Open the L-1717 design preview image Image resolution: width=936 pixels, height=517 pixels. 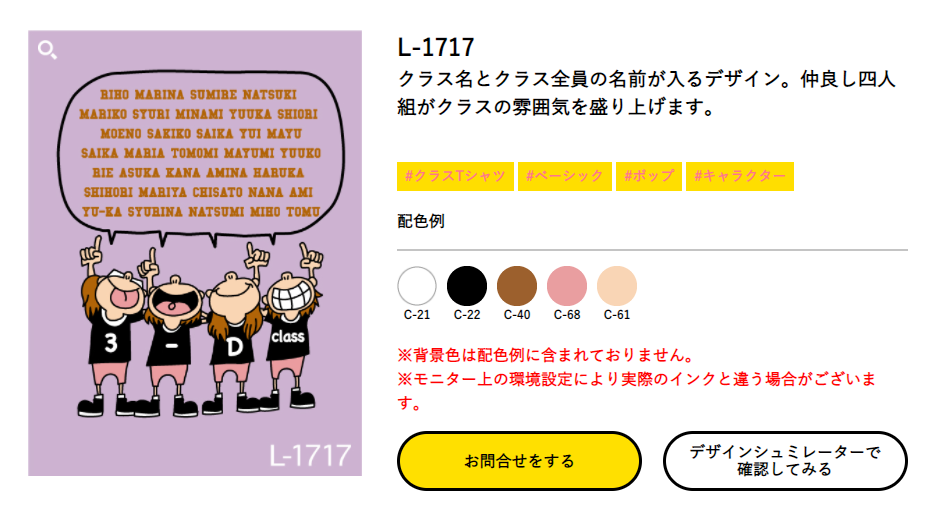(x=195, y=253)
